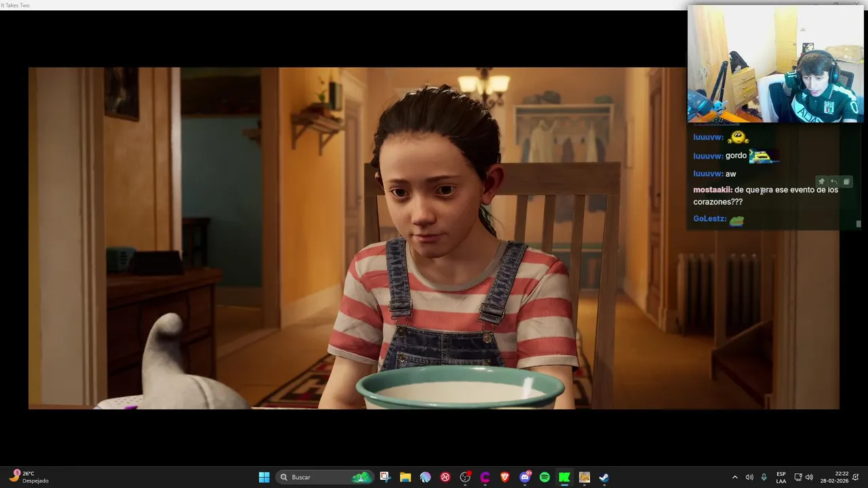The height and width of the screenshot is (488, 868).
Task: Show hidden system tray icons
Action: coord(734,477)
